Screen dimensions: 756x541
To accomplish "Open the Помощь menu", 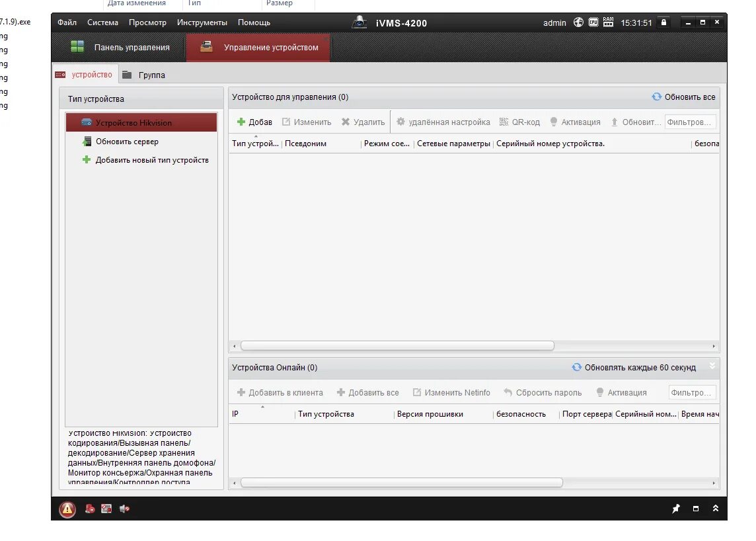I will point(254,22).
